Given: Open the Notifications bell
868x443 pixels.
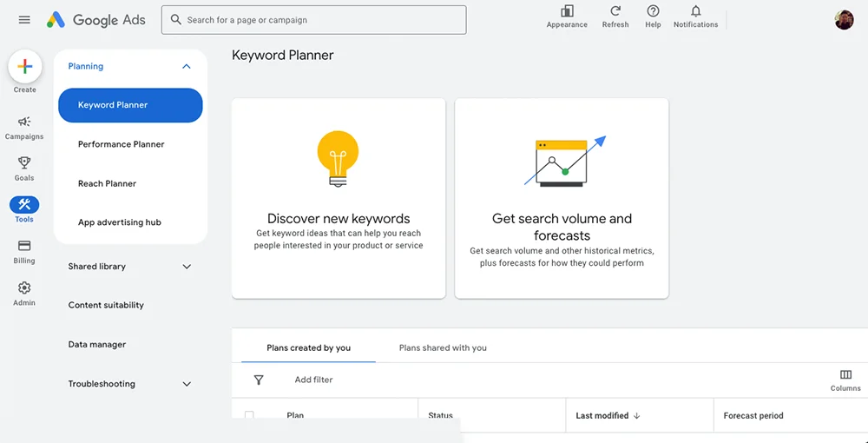Looking at the screenshot, I should tap(695, 11).
